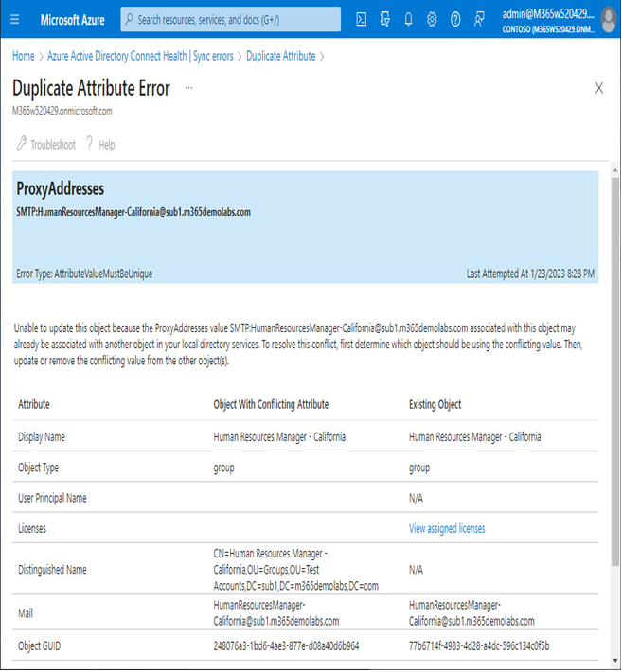Select GUID 248076a3-1bd6-4ae3-877e-d08a40d6b964
Image resolution: width=622 pixels, height=672 pixels.
pos(286,645)
